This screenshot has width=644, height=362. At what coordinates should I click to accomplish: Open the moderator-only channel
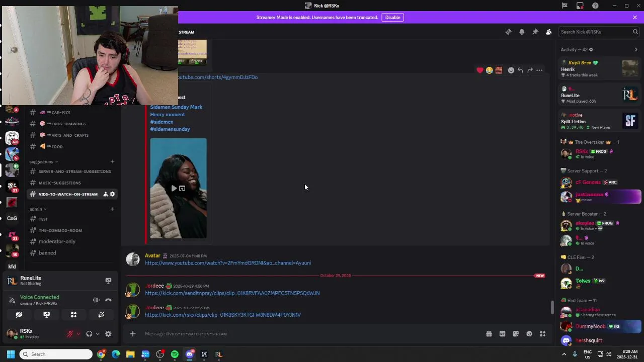coord(72,241)
